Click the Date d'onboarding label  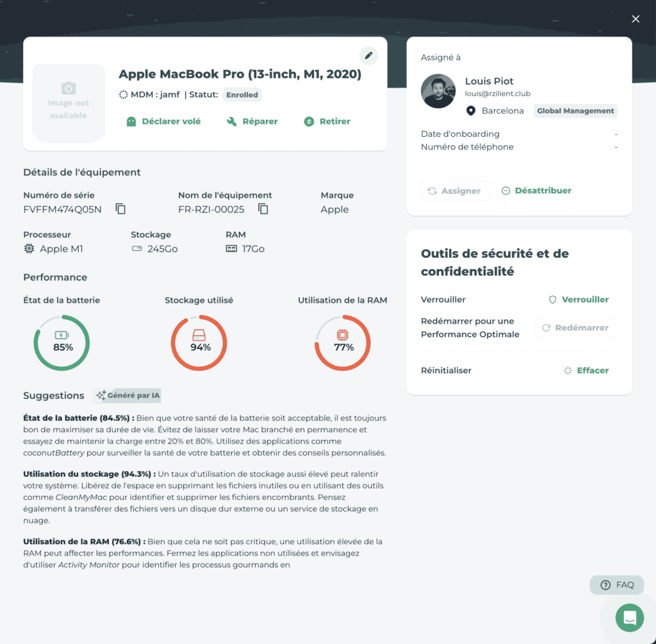460,134
